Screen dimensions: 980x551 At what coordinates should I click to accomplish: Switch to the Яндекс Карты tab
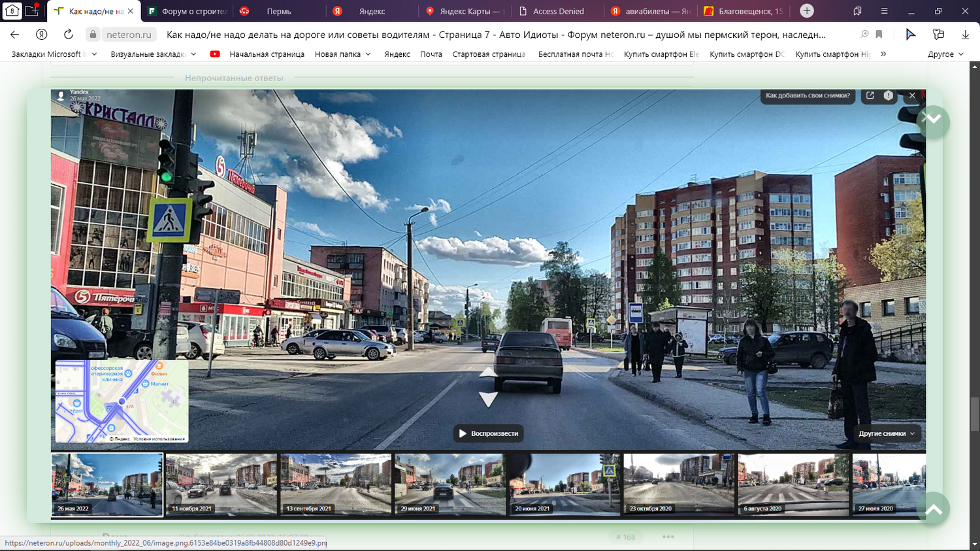[465, 11]
